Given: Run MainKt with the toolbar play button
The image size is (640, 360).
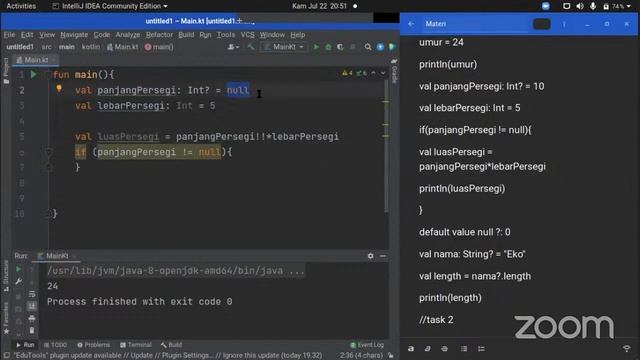Looking at the screenshot, I should point(316,47).
